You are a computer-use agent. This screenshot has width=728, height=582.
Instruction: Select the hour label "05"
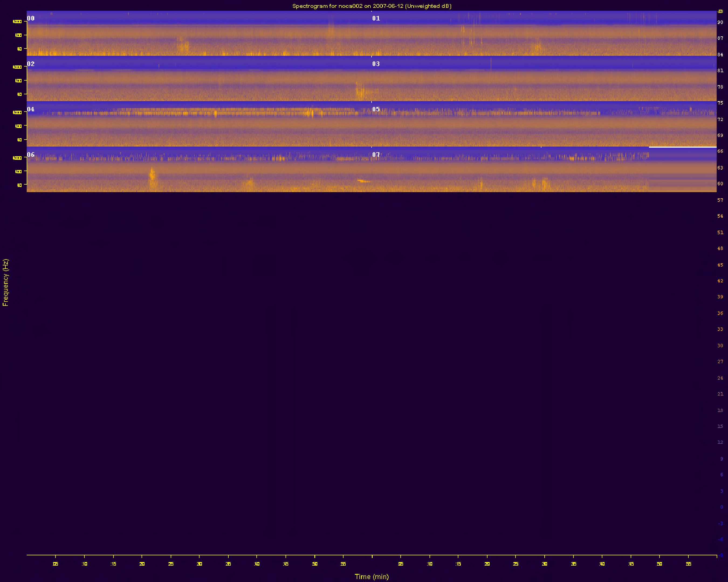(x=376, y=109)
